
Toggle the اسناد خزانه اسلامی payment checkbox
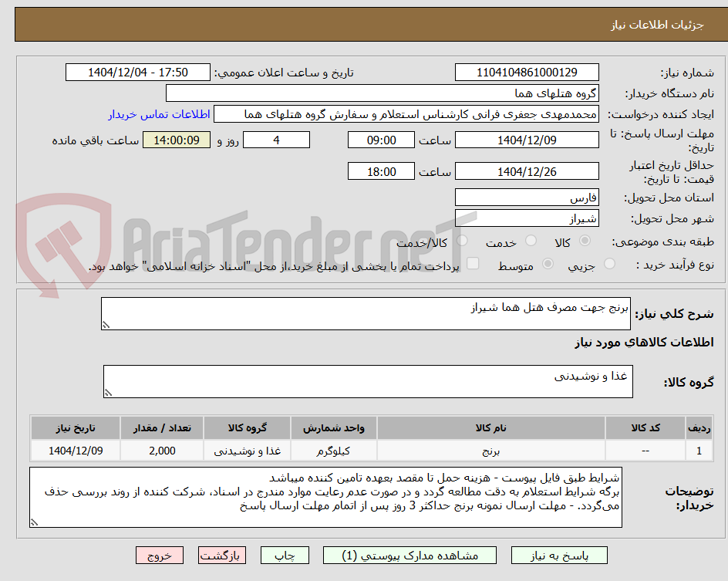click(x=473, y=263)
